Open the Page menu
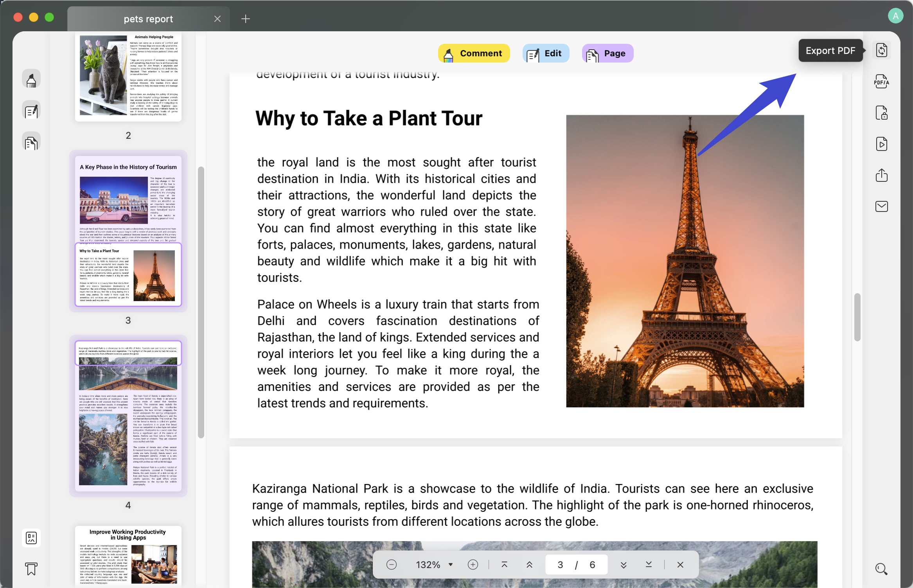The image size is (913, 588). (607, 53)
